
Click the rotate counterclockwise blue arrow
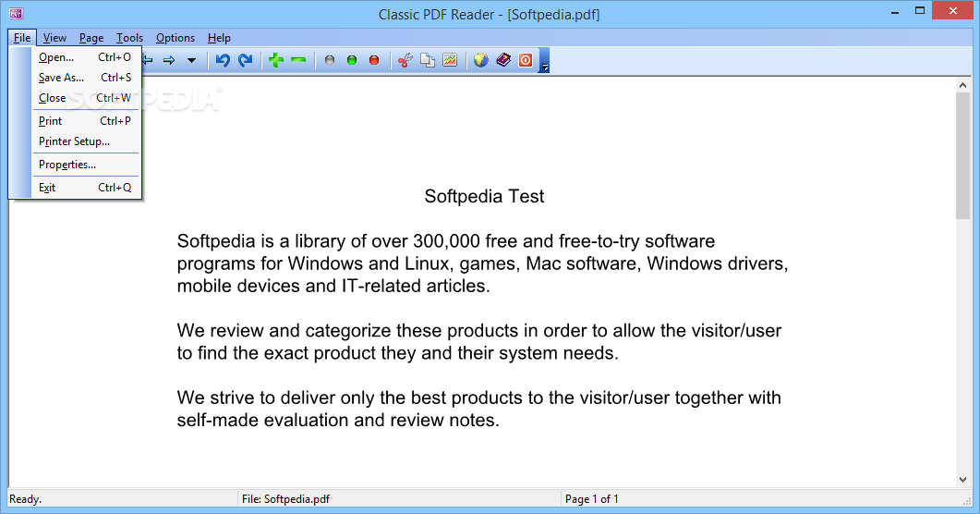[224, 60]
